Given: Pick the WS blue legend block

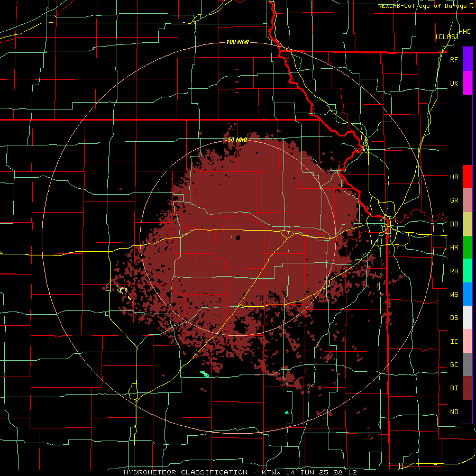Looking at the screenshot, I should click(467, 294).
